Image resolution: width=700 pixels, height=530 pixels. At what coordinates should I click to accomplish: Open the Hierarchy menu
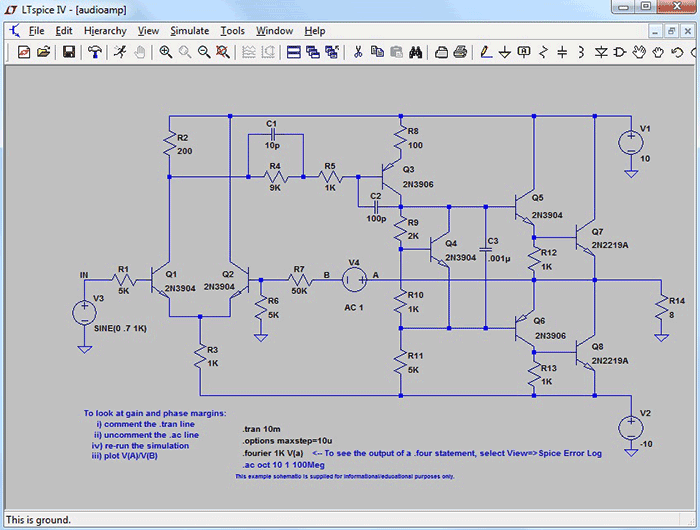[105, 31]
